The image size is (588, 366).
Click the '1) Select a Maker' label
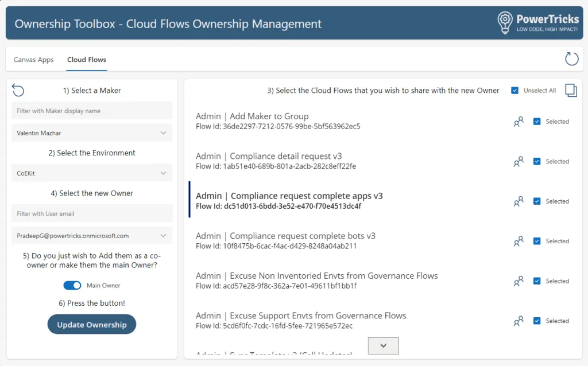pos(92,90)
